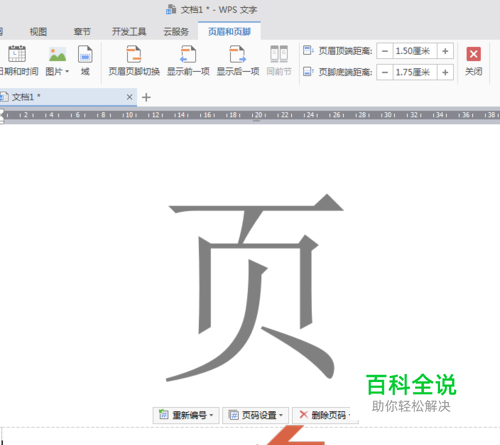The image size is (500, 445).
Task: Switch to the 视图 ribbon tab
Action: [38, 32]
